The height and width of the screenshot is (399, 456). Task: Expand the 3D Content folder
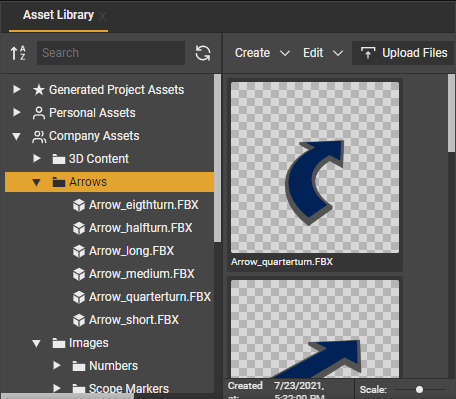37,158
